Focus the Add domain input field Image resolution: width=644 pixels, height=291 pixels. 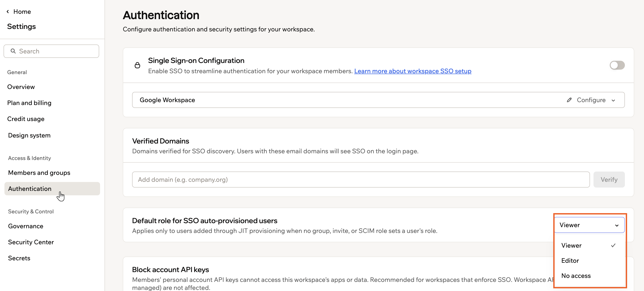pos(361,179)
